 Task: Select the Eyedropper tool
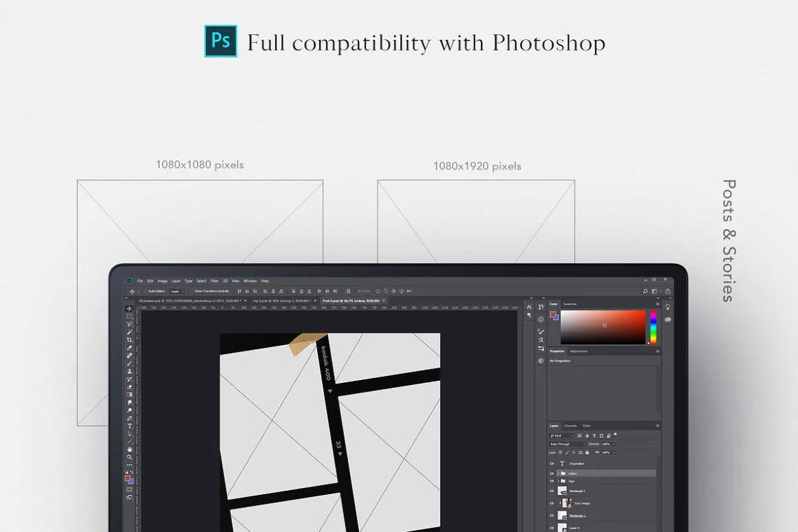(129, 348)
